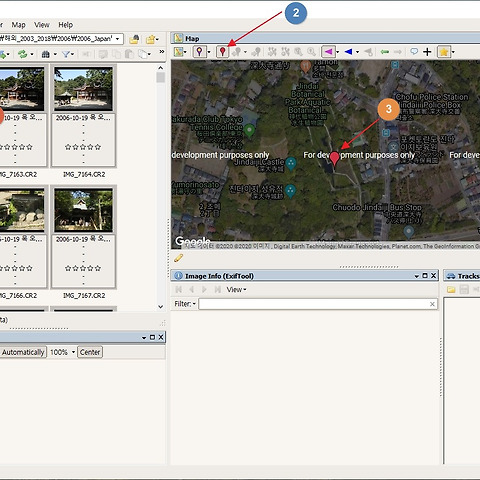The height and width of the screenshot is (480, 480).
Task: Click the Jindaiji Castle teal map pin
Action: click(291, 163)
